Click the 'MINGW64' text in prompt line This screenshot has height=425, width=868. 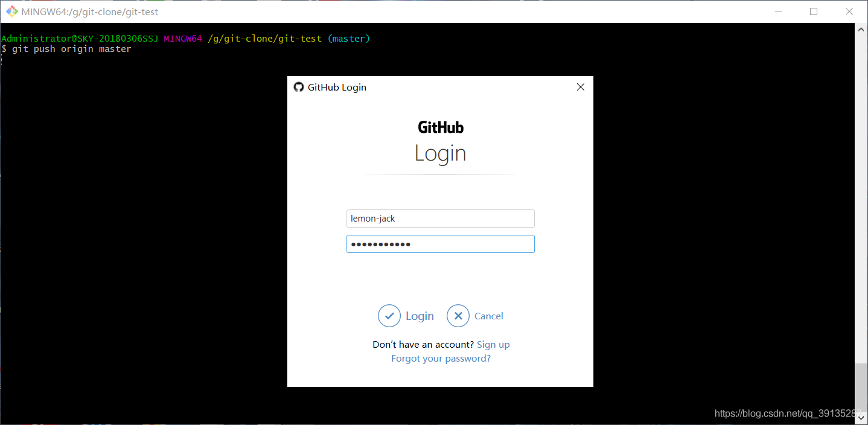coord(182,39)
